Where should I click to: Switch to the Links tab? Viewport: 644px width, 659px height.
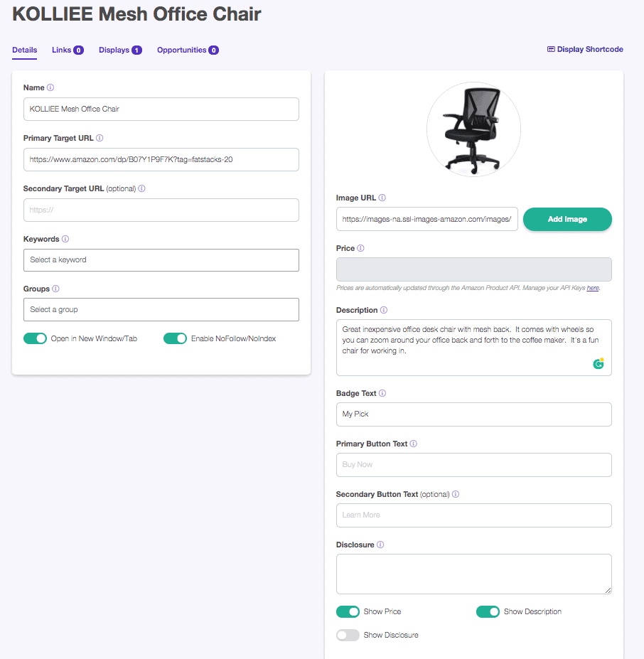pos(68,50)
